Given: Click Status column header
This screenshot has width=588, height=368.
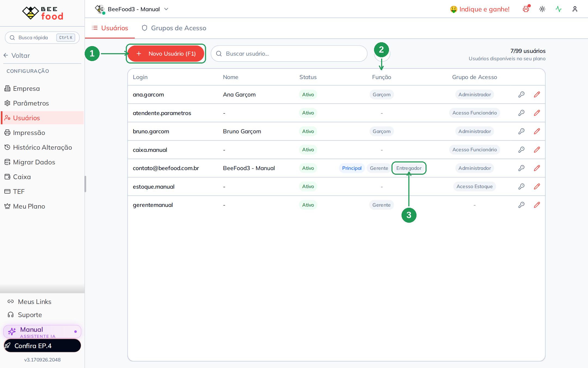Looking at the screenshot, I should (x=308, y=77).
